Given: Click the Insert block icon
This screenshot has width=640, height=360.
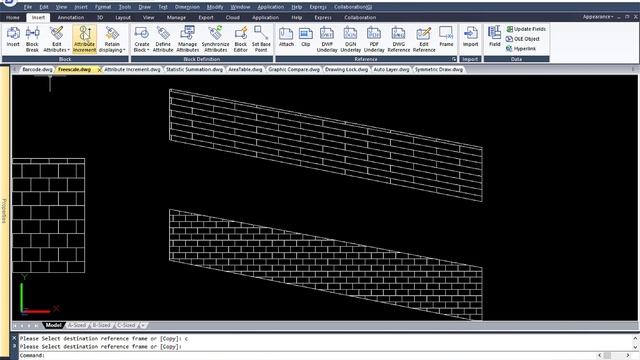Looking at the screenshot, I should 13,37.
